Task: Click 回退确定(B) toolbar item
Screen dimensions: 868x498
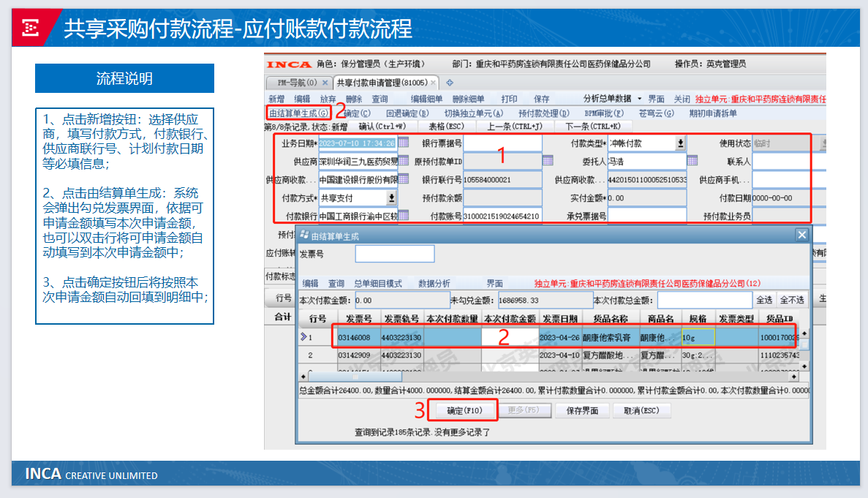Action: pyautogui.click(x=407, y=113)
